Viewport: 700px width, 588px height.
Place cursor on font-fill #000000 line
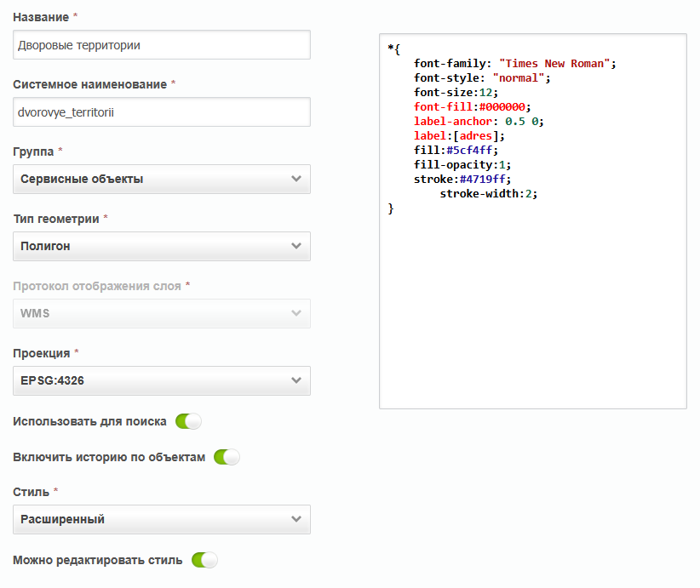pyautogui.click(x=472, y=107)
